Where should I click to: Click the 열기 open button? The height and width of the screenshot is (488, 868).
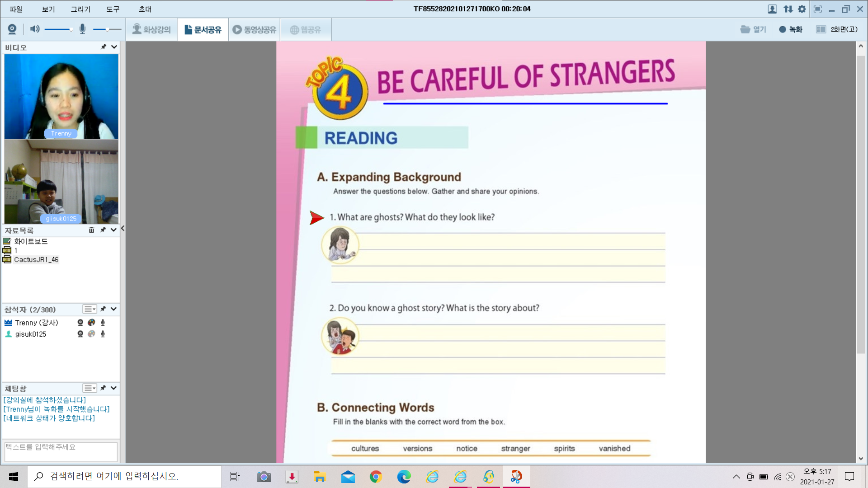pyautogui.click(x=753, y=29)
